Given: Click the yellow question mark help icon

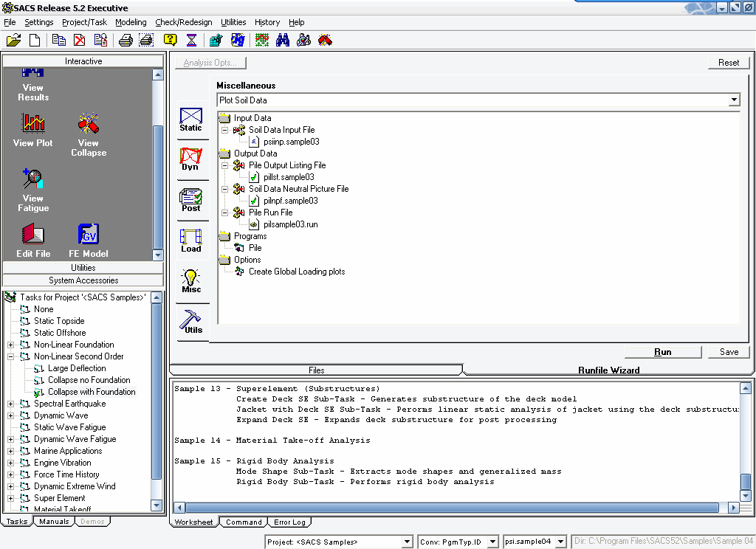Looking at the screenshot, I should click(x=171, y=40).
